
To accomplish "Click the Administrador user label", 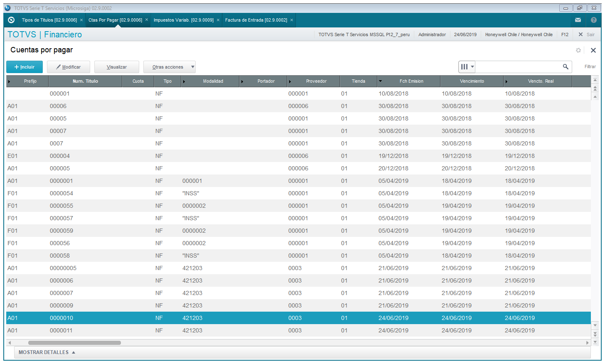I will point(432,34).
